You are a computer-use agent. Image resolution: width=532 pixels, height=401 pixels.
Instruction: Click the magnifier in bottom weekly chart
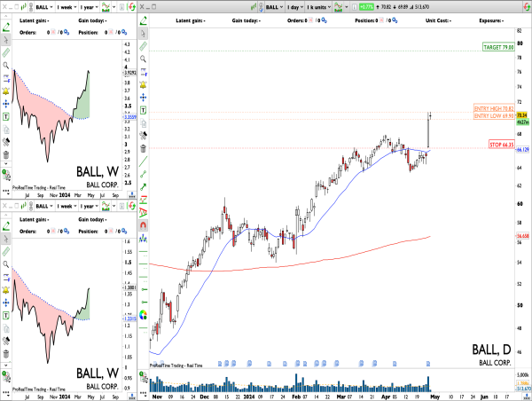coord(6,264)
